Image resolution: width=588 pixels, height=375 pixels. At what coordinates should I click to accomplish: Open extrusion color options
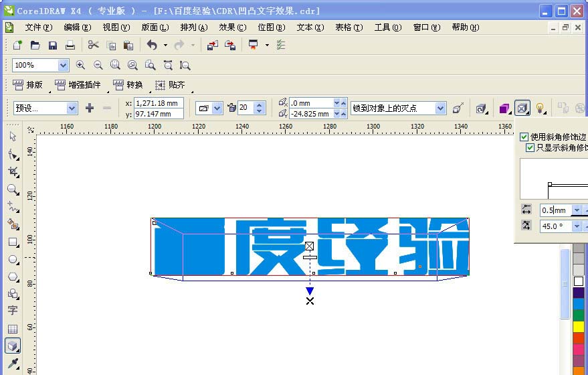pyautogui.click(x=504, y=108)
